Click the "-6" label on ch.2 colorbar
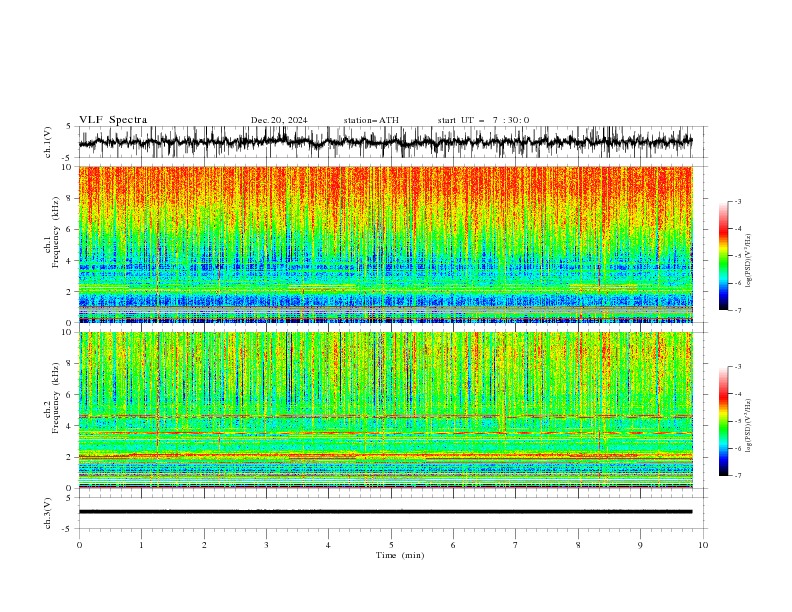 click(x=737, y=448)
